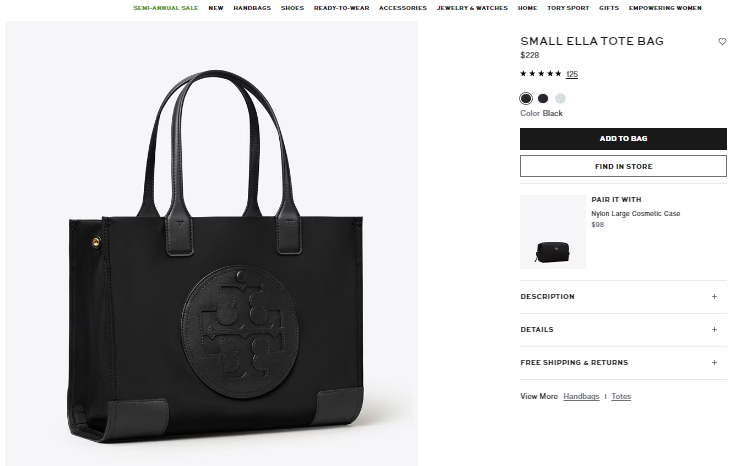The height and width of the screenshot is (466, 734).
Task: Click the five-star rating
Action: 541,74
